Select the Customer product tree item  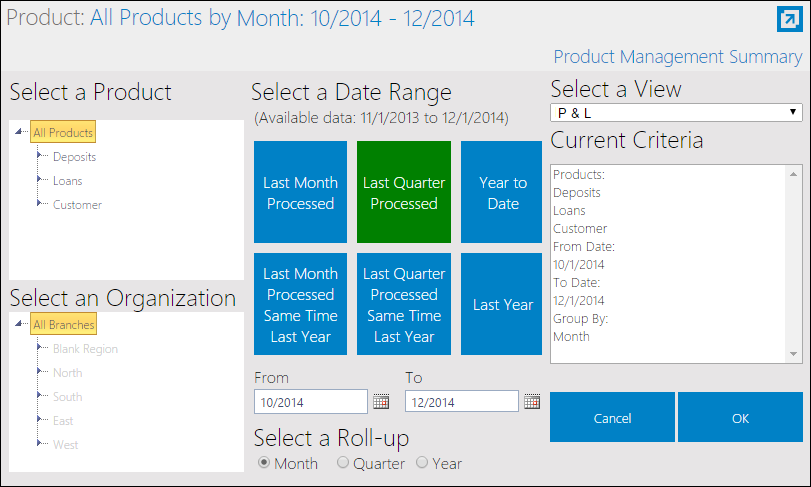pos(77,205)
